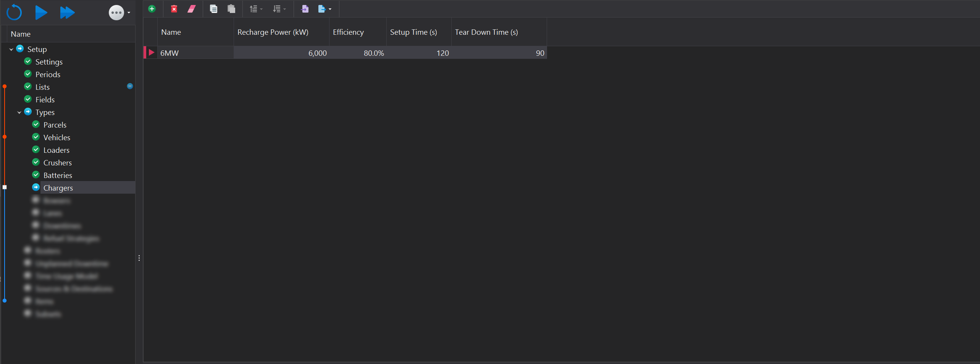Open the three-dots options dropdown
The height and width of the screenshot is (364, 980).
pos(119,13)
